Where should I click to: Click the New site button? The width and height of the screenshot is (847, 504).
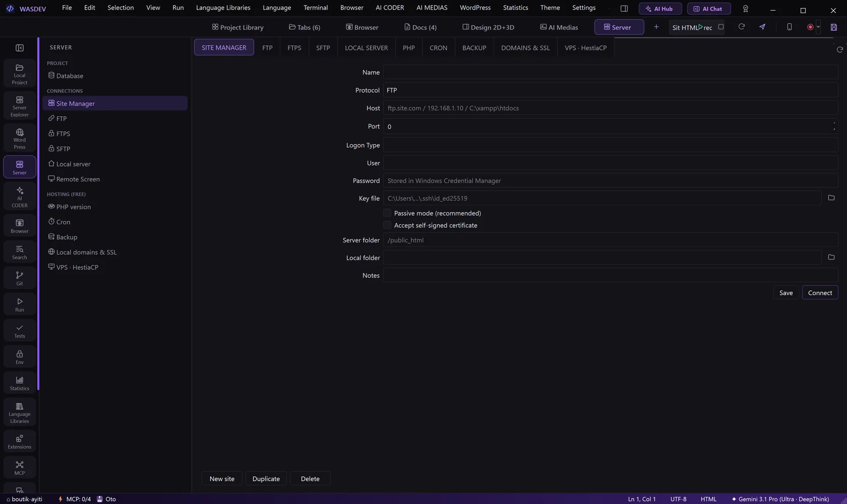click(222, 479)
